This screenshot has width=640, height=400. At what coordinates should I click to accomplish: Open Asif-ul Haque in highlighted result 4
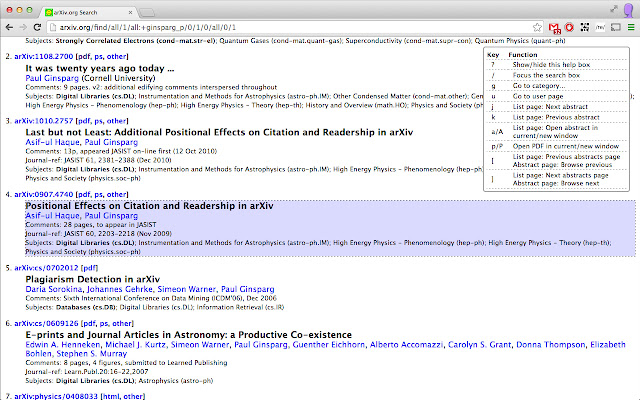click(x=52, y=216)
